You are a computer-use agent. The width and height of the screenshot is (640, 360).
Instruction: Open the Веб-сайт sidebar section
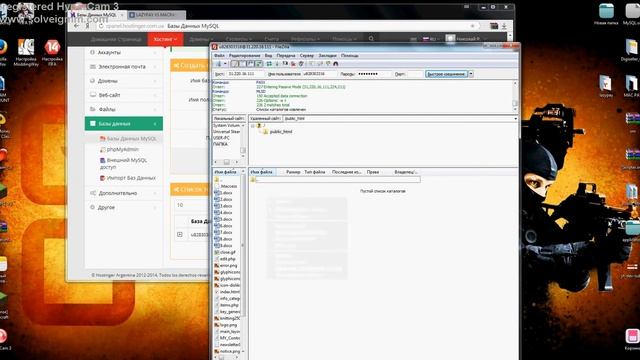pos(124,95)
